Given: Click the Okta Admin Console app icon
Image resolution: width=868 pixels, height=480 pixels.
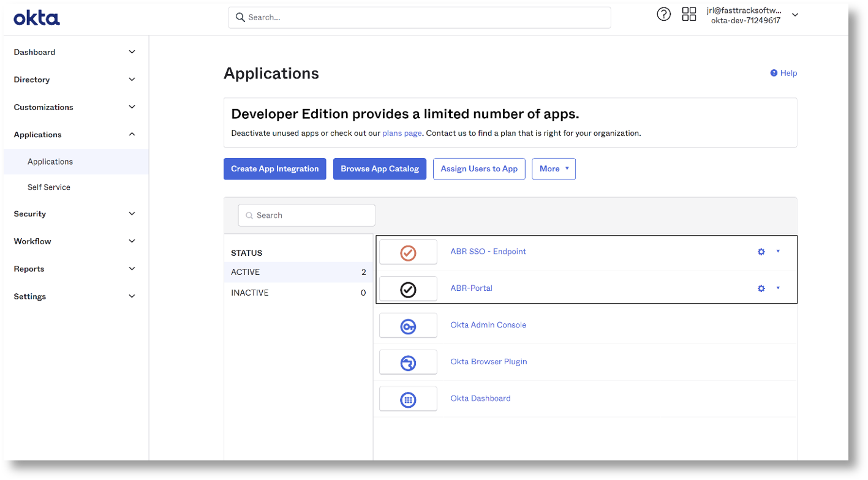Looking at the screenshot, I should coord(408,325).
